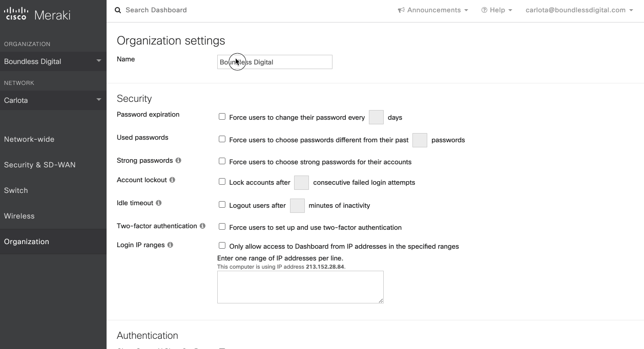Click the IP address ranges text area

(300, 287)
